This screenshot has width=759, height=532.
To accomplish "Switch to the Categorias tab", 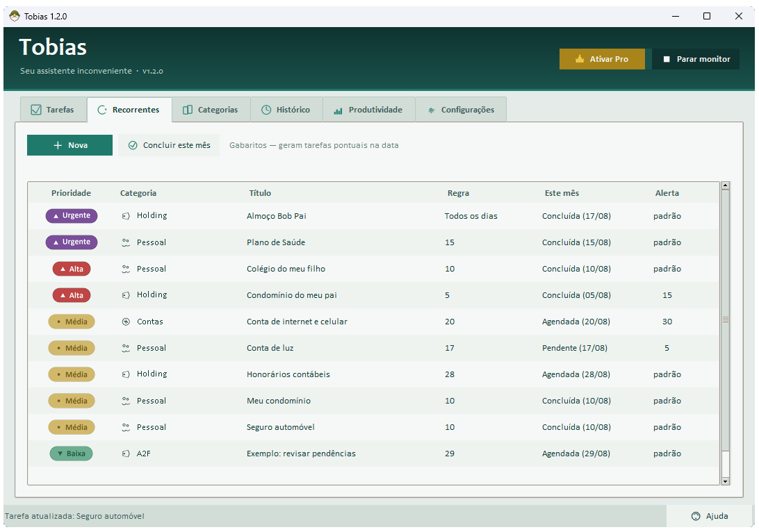I will (211, 110).
